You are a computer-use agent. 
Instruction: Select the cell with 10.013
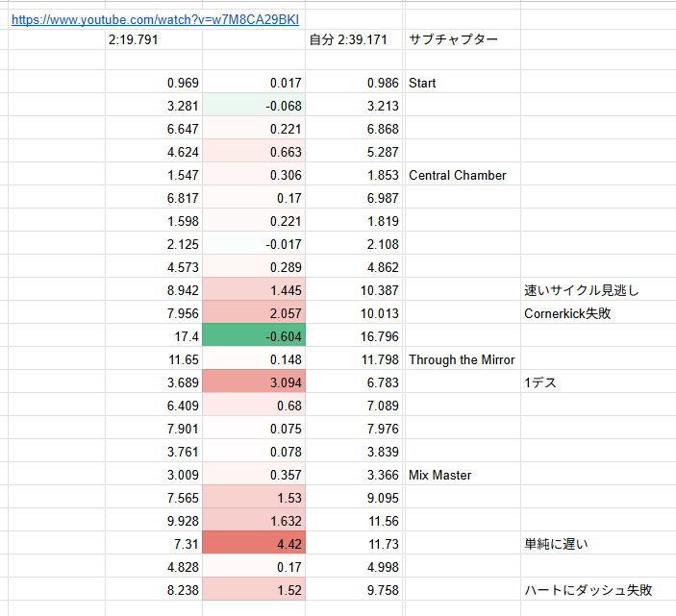[x=354, y=313]
